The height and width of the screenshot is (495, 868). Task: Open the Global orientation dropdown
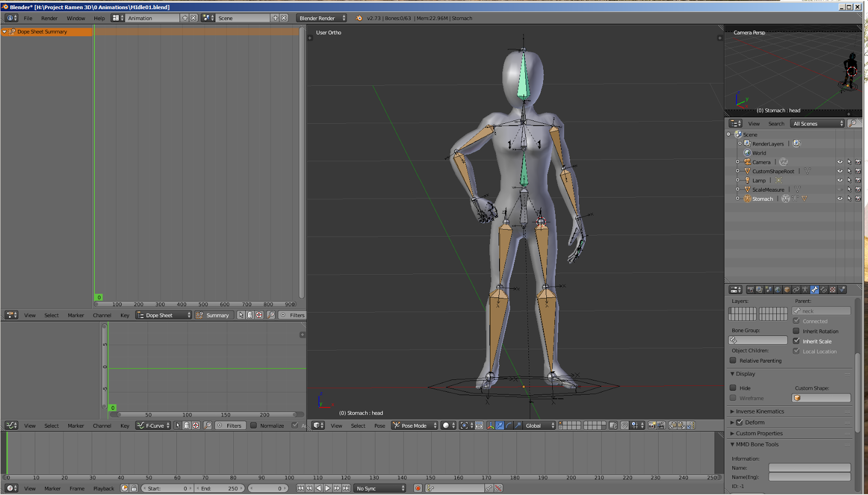540,426
